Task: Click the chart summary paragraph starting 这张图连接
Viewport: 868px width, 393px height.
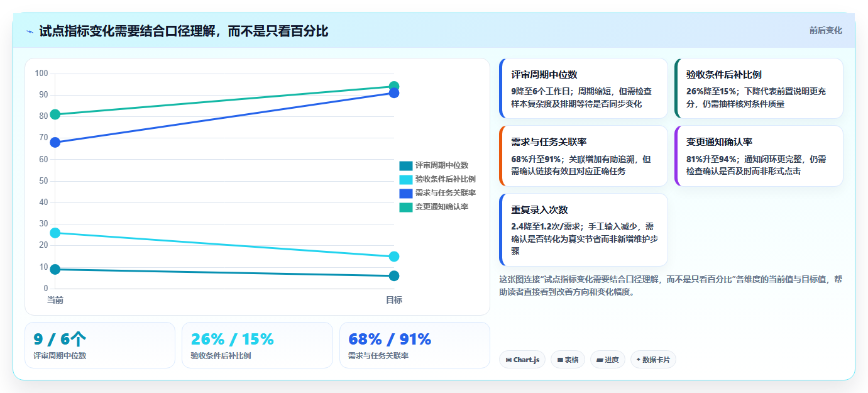Action: (x=670, y=285)
